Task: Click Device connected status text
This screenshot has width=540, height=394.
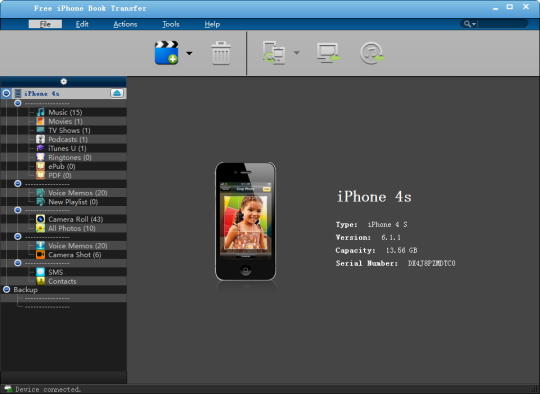Action: point(48,389)
